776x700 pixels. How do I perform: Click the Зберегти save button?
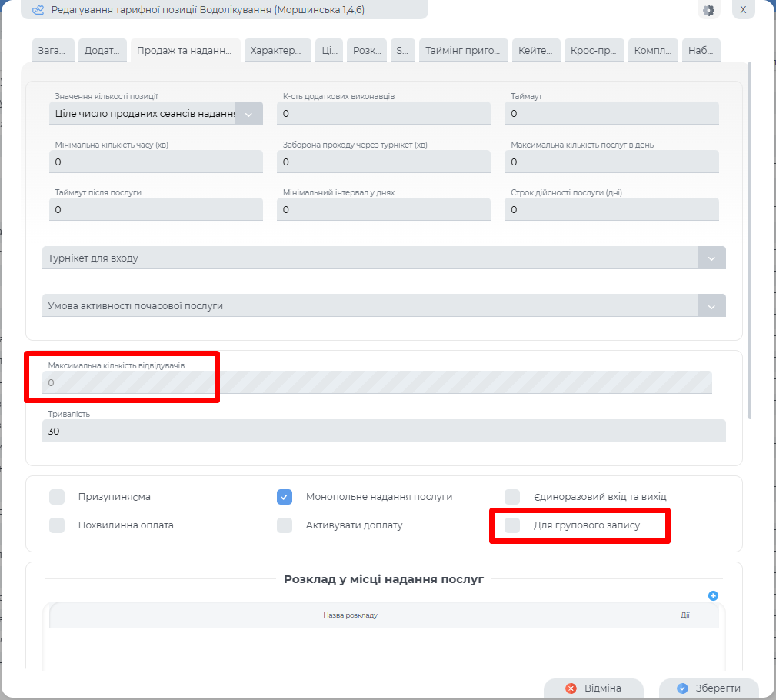[708, 688]
